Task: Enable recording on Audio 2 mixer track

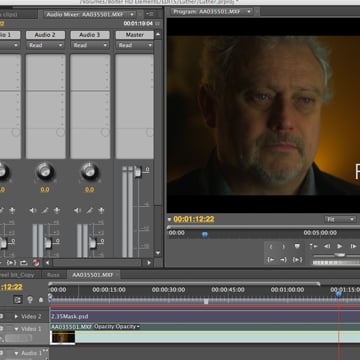Action: pyautogui.click(x=57, y=210)
